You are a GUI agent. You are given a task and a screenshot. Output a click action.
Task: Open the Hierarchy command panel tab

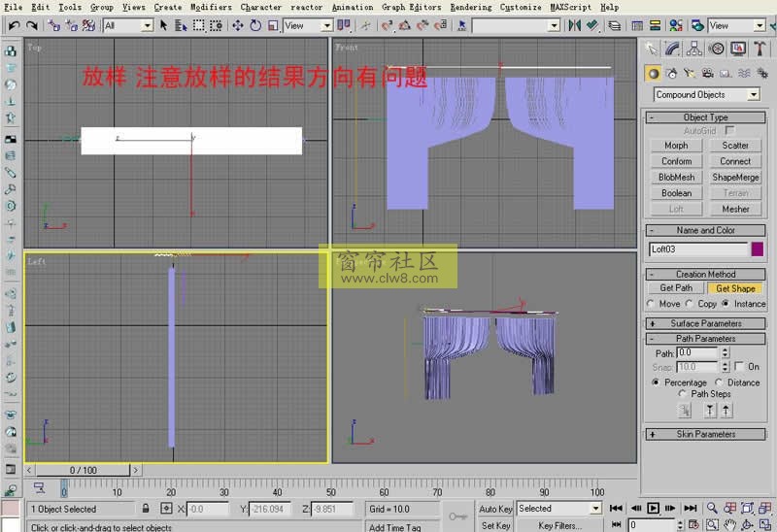[693, 49]
